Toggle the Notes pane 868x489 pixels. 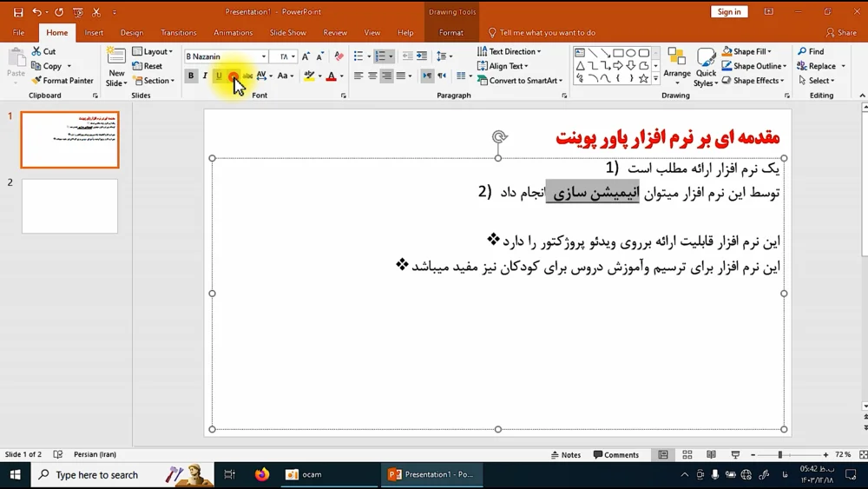pos(566,454)
